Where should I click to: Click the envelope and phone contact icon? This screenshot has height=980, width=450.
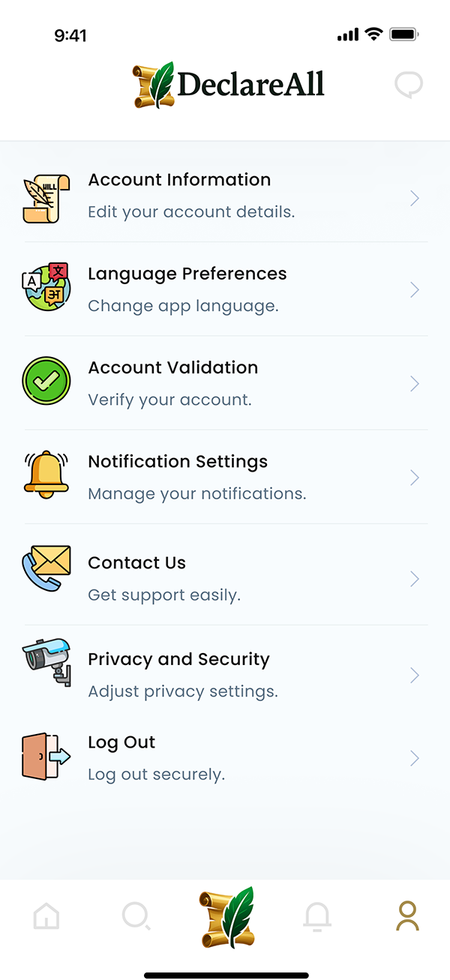[46, 568]
